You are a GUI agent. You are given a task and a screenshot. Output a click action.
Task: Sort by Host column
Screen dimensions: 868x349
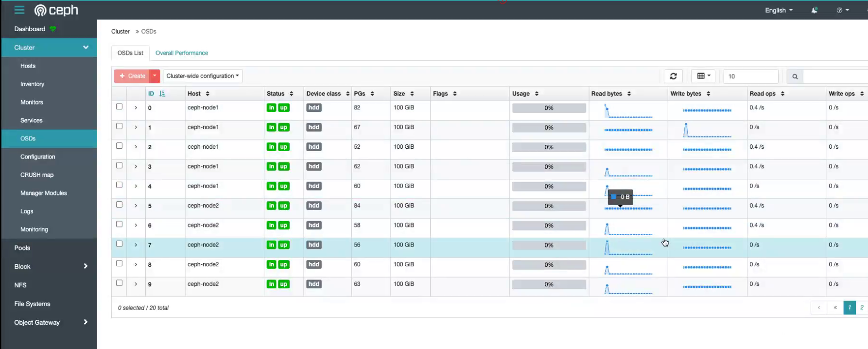coord(208,94)
